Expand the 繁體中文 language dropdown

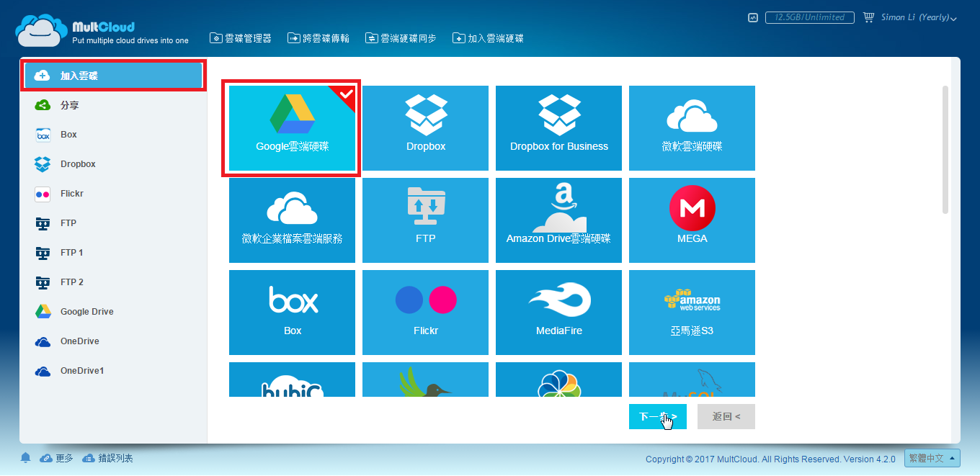pyautogui.click(x=932, y=458)
